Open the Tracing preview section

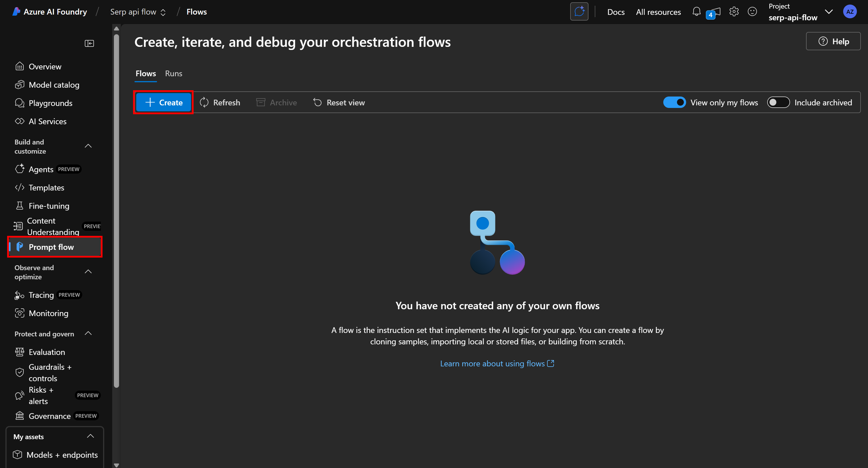point(41,294)
